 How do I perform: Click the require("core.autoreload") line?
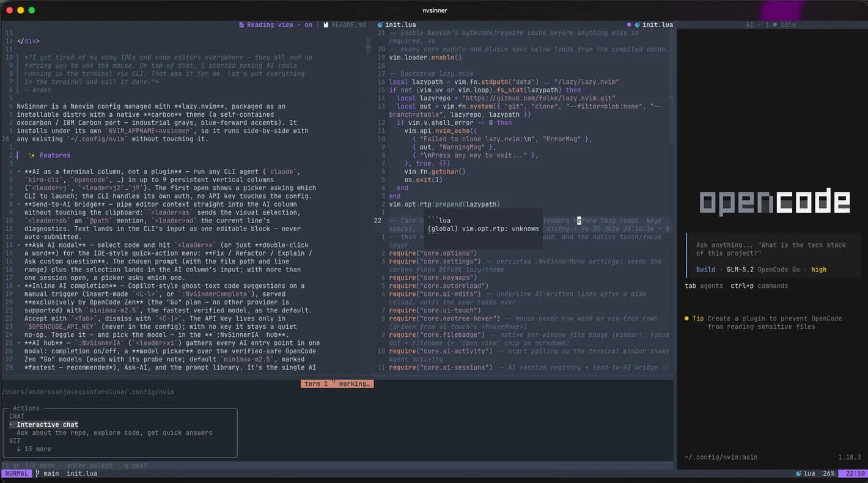coord(439,286)
